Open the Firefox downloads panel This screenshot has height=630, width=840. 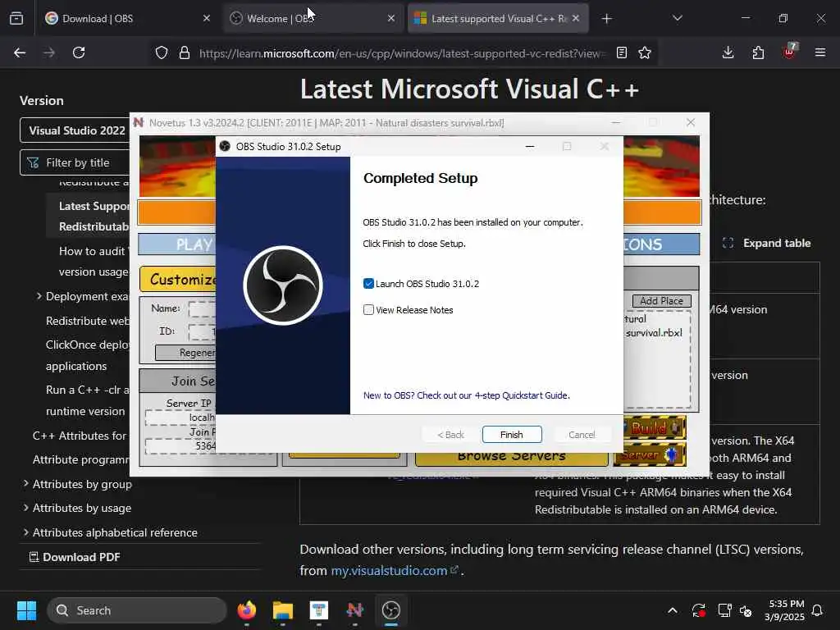[x=728, y=52]
